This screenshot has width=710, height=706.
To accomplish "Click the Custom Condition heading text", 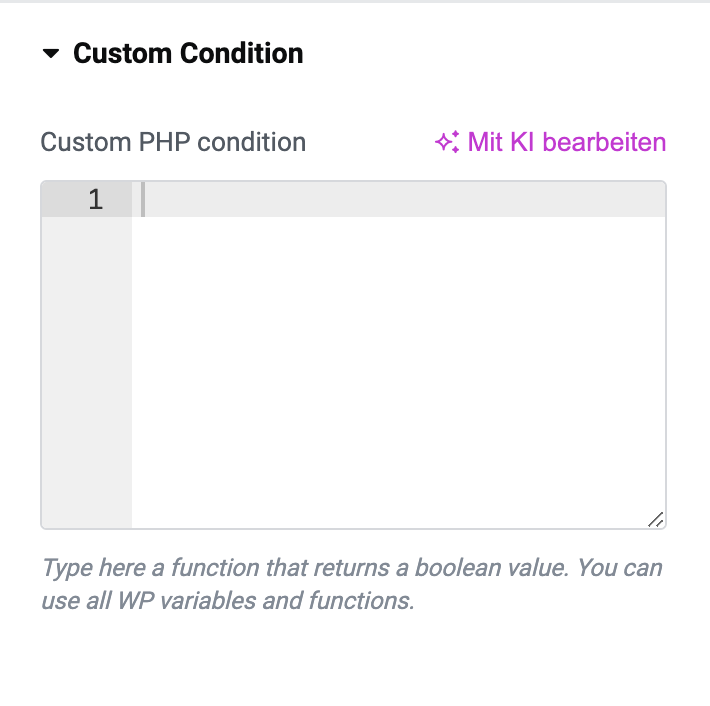I will point(188,53).
